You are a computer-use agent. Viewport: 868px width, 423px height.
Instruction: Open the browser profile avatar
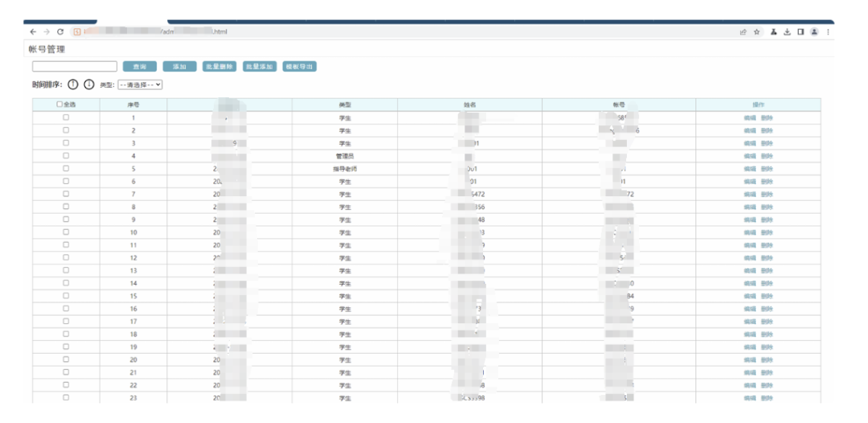tap(814, 32)
